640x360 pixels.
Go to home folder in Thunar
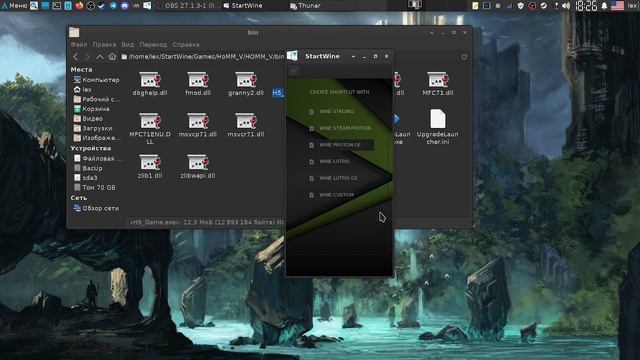click(x=112, y=57)
